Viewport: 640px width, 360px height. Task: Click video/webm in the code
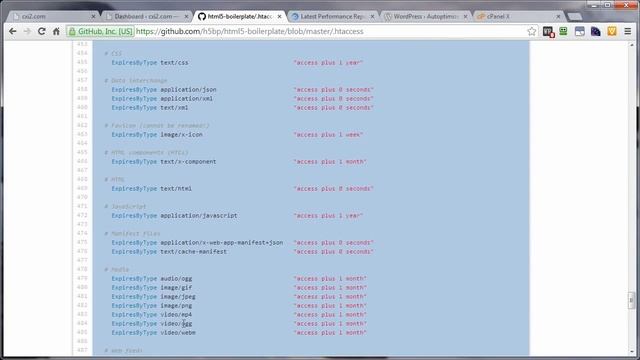tap(178, 332)
